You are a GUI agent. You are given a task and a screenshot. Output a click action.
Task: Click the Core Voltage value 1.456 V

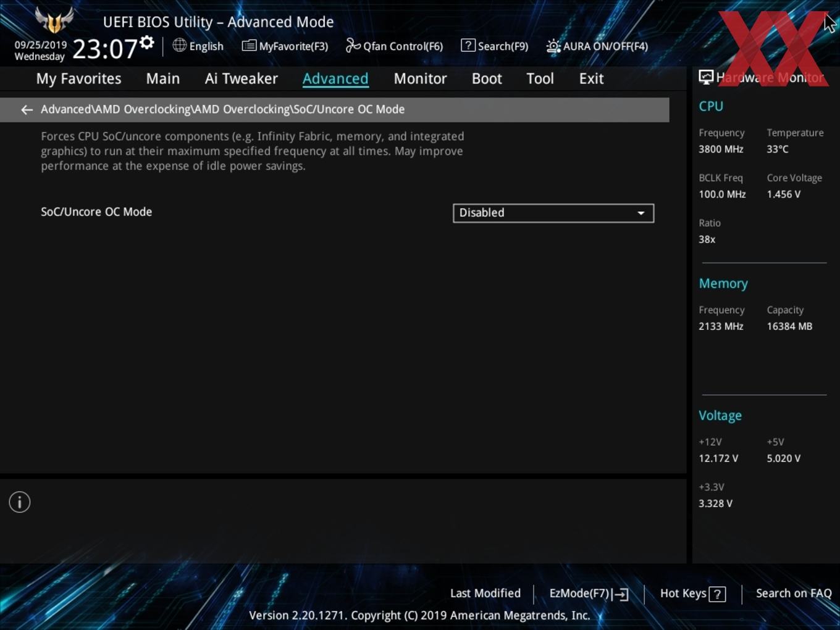click(784, 194)
